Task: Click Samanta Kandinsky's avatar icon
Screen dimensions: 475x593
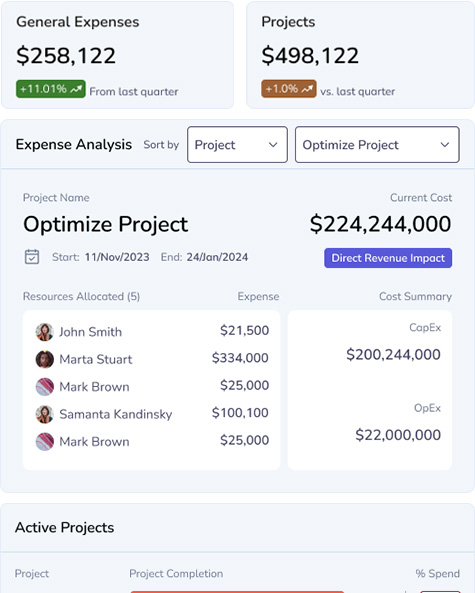Action: click(45, 414)
